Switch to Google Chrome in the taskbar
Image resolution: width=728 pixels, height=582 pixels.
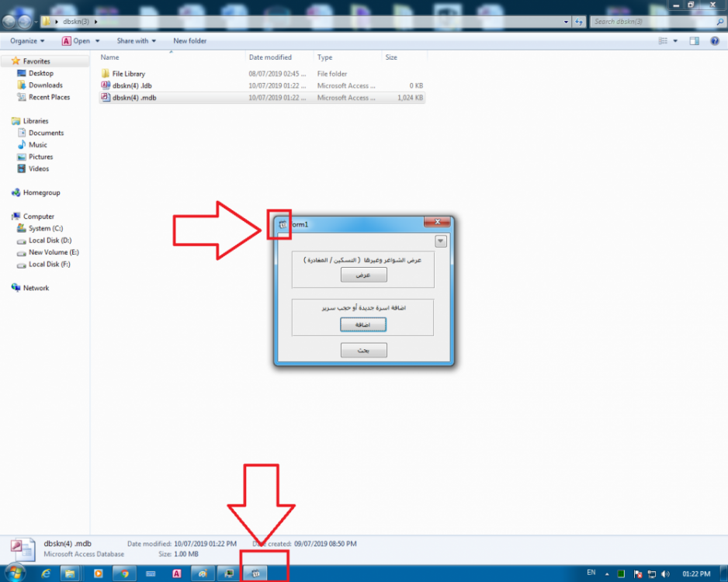(x=124, y=573)
